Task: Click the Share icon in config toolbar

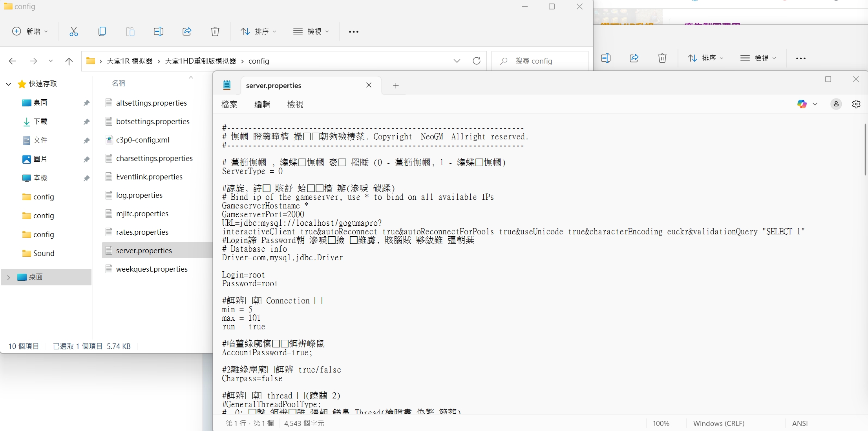Action: tap(187, 31)
